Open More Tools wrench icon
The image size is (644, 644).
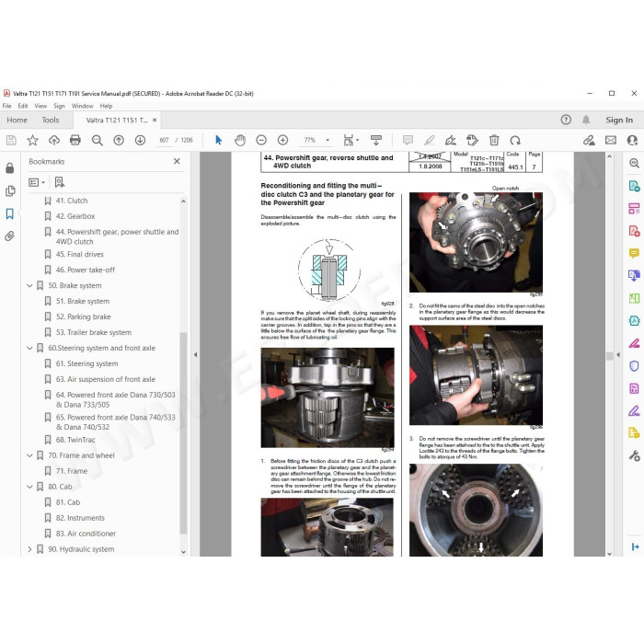(x=634, y=455)
